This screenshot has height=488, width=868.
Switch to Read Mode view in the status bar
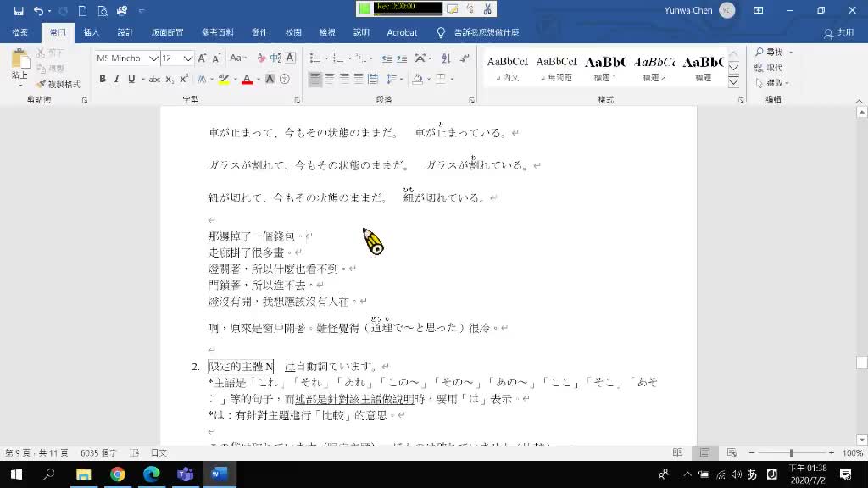(x=677, y=452)
